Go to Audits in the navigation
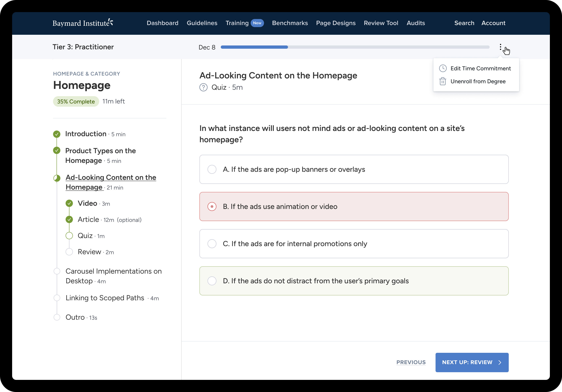Image resolution: width=562 pixels, height=392 pixels. (416, 23)
